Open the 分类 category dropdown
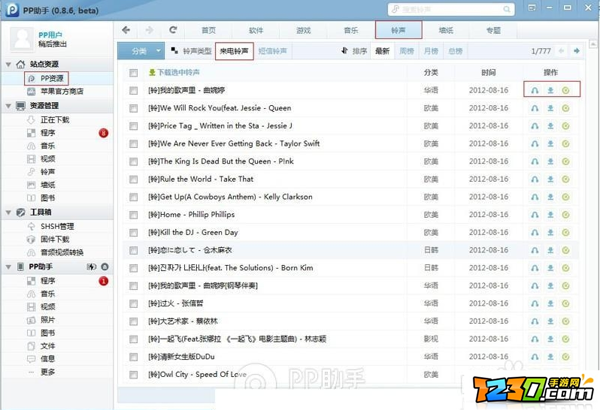Screen dimensions: 600x410 click(141, 51)
